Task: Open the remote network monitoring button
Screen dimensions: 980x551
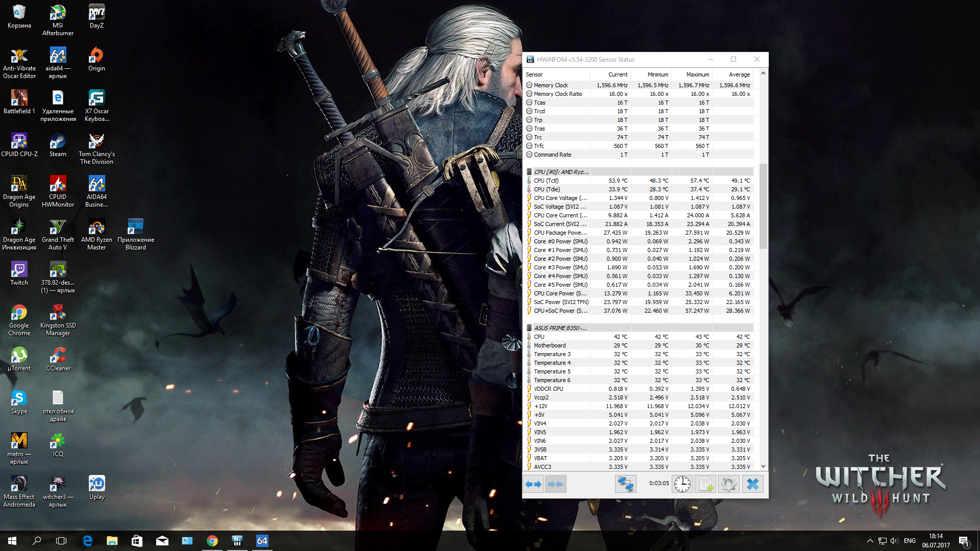Action: [625, 484]
